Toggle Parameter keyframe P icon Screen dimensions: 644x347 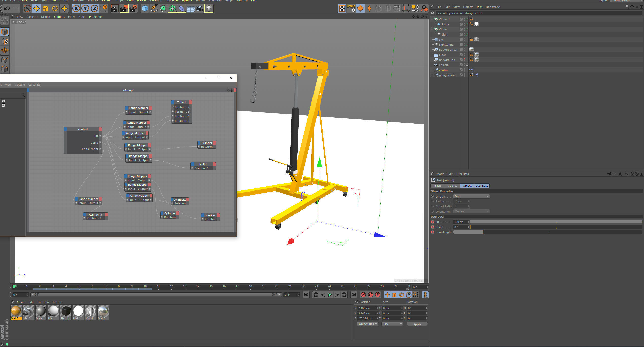click(x=408, y=295)
